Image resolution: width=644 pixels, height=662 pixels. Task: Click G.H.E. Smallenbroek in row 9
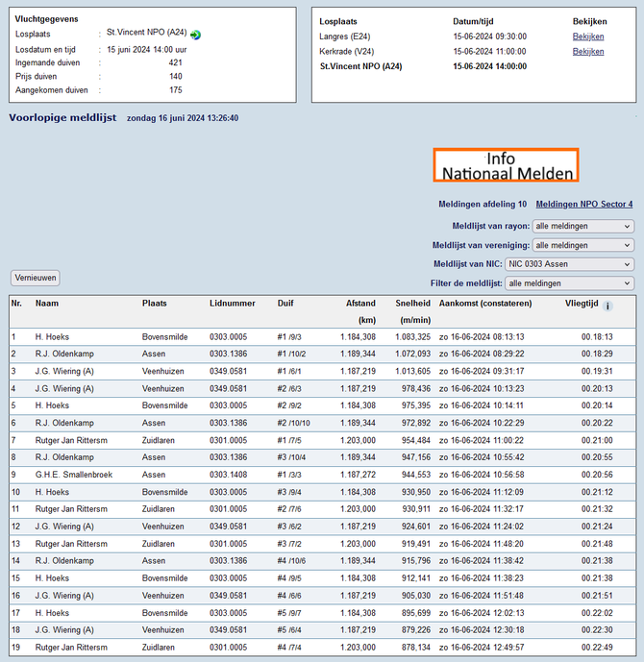coord(73,475)
